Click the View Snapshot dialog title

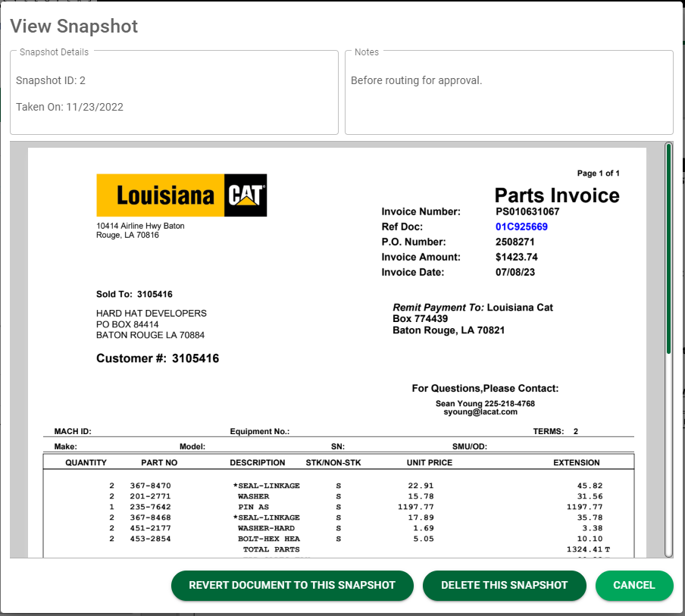[74, 27]
